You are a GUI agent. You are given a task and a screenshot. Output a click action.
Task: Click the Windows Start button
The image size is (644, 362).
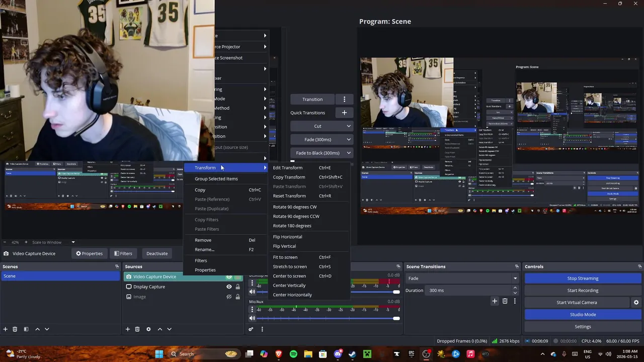[x=159, y=354]
